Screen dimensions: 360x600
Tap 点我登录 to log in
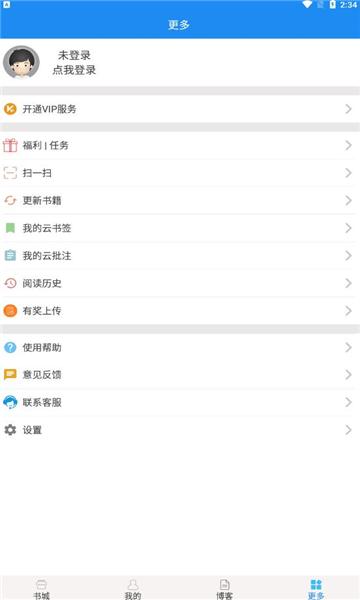click(74, 70)
